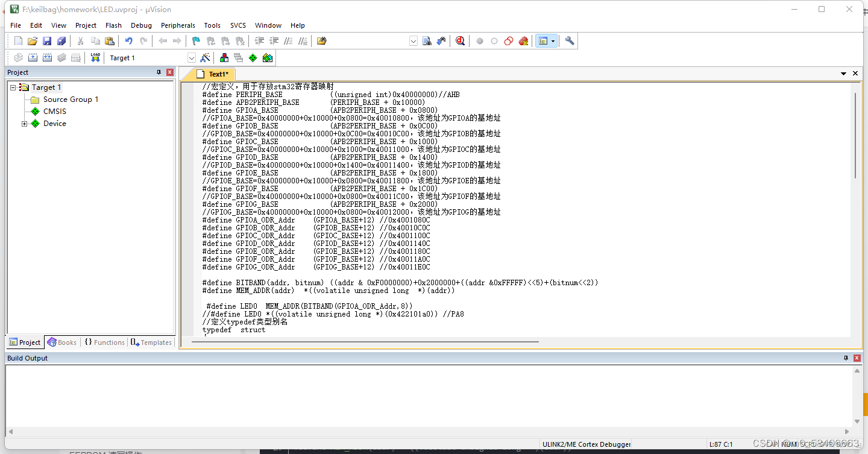The width and height of the screenshot is (868, 454).
Task: Select Source Group 1 in the project tree
Action: coord(71,99)
